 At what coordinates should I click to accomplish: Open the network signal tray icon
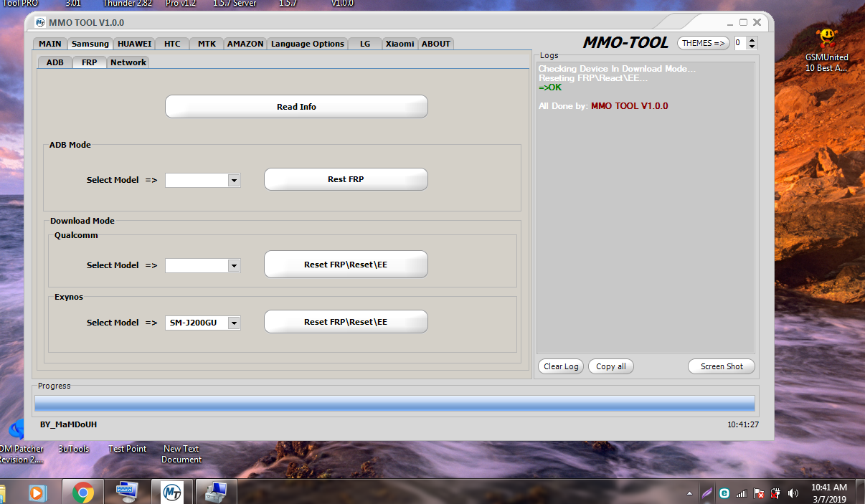742,493
